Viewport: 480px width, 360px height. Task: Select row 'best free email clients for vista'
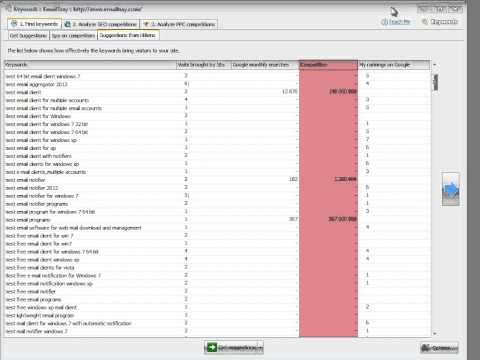tap(217, 268)
